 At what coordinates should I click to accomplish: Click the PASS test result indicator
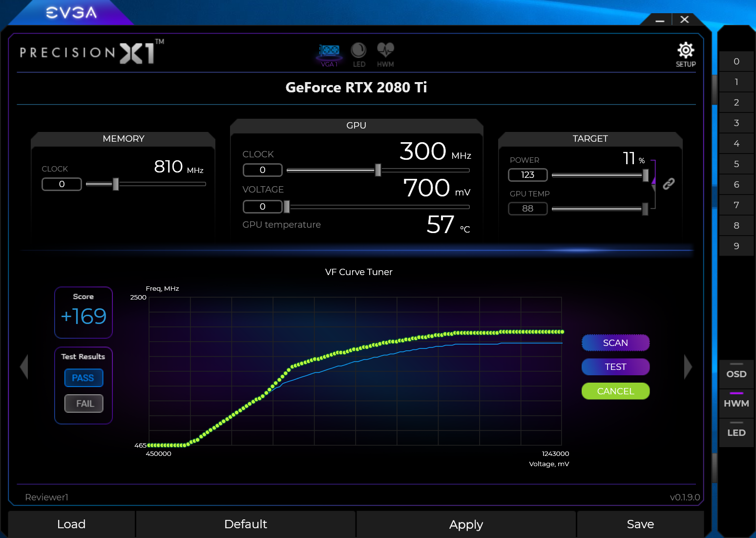[x=84, y=378]
